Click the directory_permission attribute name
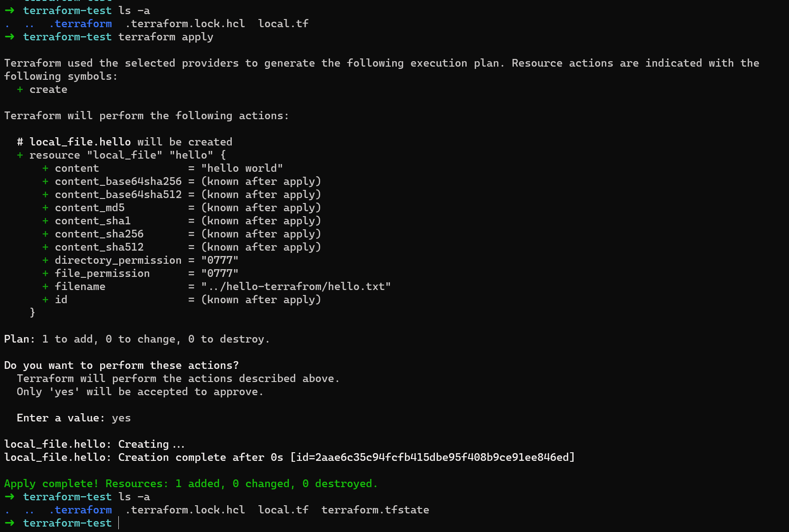The image size is (789, 532). coord(118,260)
